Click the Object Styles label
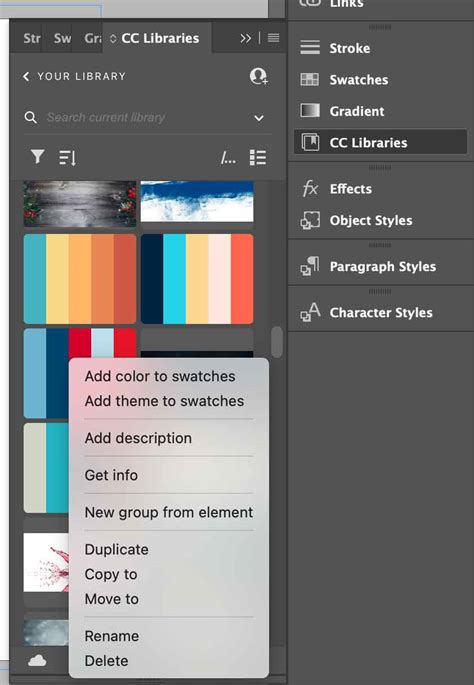Image resolution: width=474 pixels, height=685 pixels. pyautogui.click(x=371, y=220)
